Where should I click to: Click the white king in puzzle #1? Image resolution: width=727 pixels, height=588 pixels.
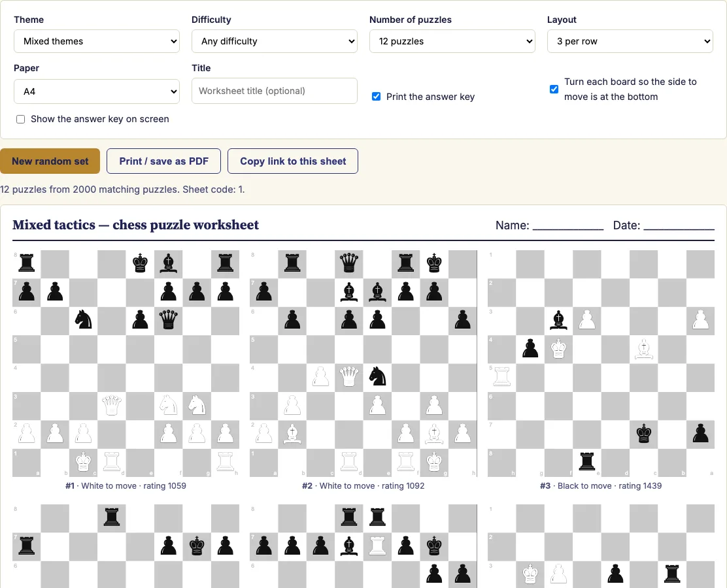84,462
